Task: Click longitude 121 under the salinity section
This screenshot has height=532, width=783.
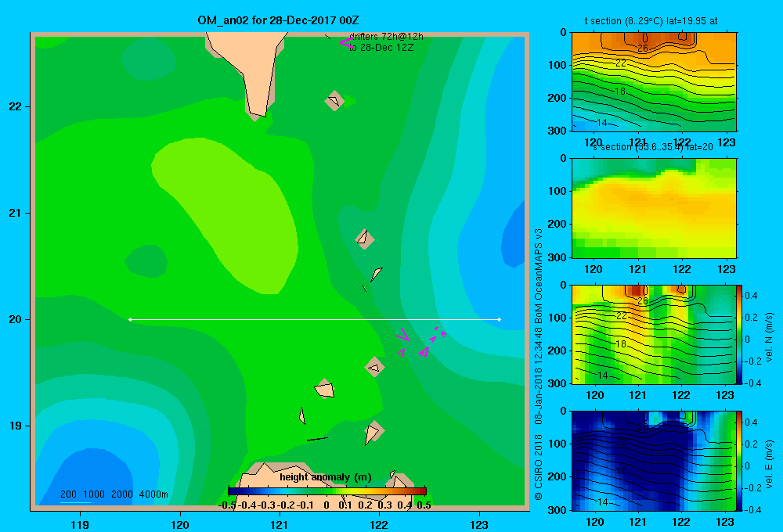Action: point(637,269)
